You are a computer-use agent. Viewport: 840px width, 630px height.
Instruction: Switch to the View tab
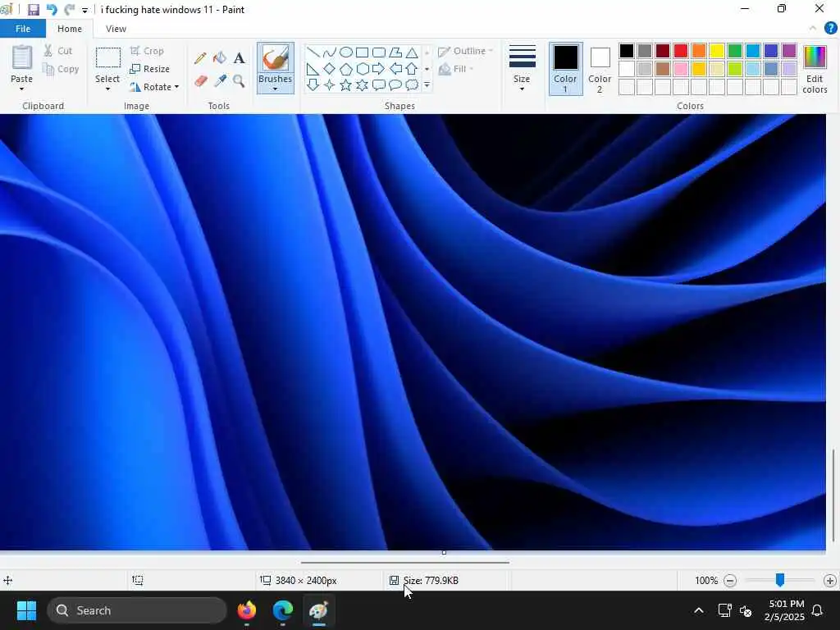[x=116, y=29]
